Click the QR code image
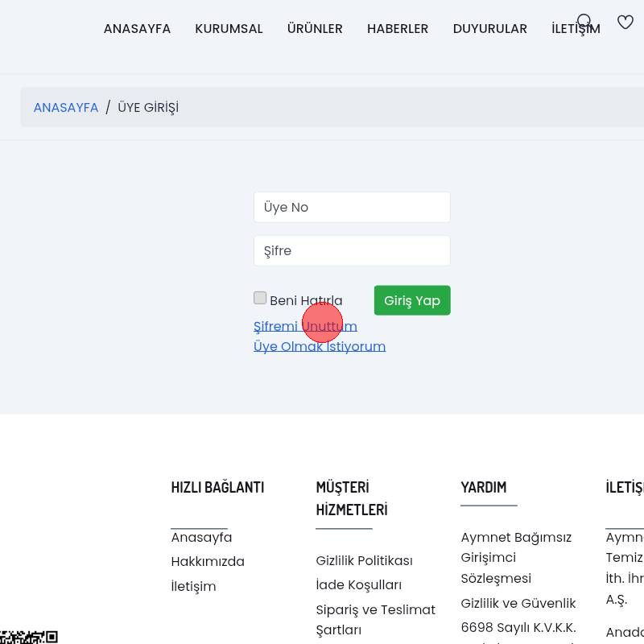Screen dimensions: 644x644 tap(29, 638)
